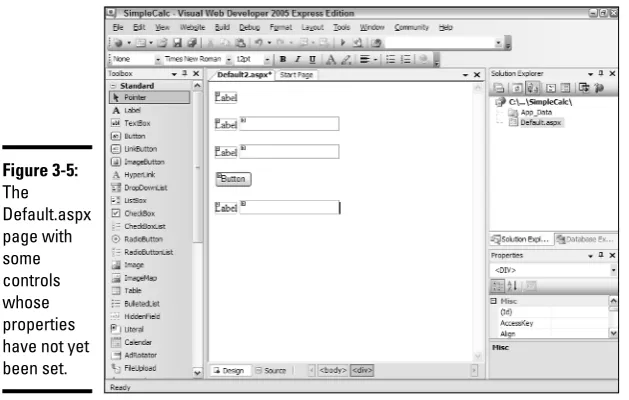This screenshot has height=400, width=629.
Task: Click the Undo toolbar icon
Action: click(259, 43)
